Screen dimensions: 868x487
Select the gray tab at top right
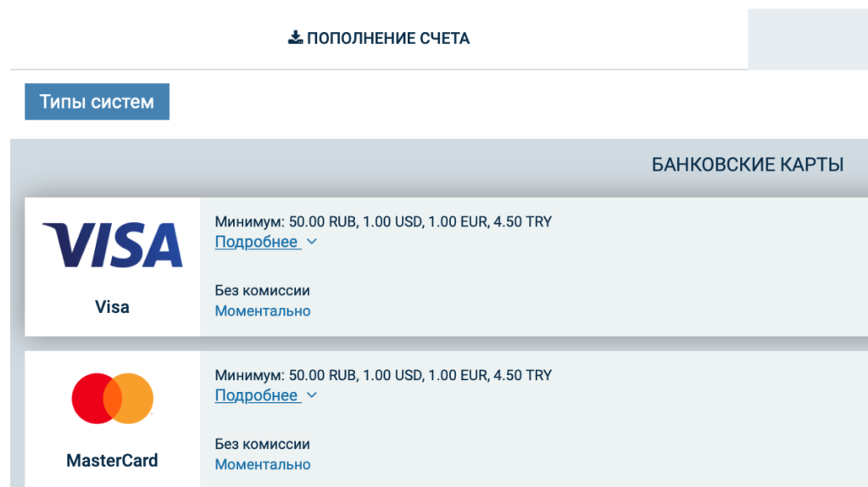pyautogui.click(x=807, y=38)
